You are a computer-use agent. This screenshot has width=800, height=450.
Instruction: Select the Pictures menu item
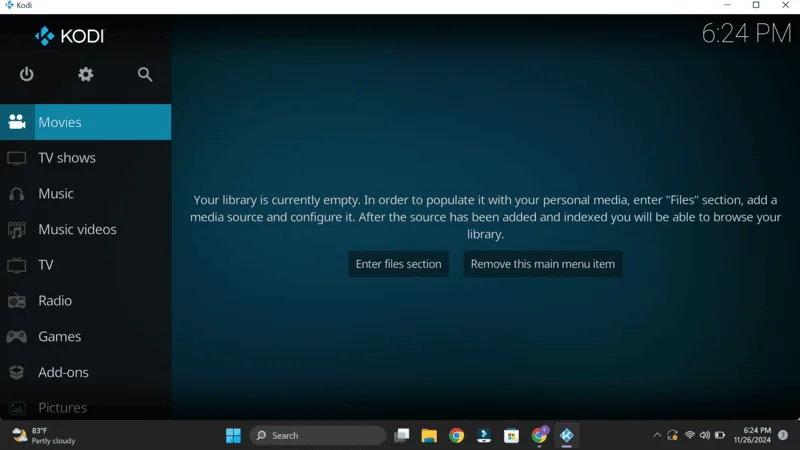pos(86,407)
